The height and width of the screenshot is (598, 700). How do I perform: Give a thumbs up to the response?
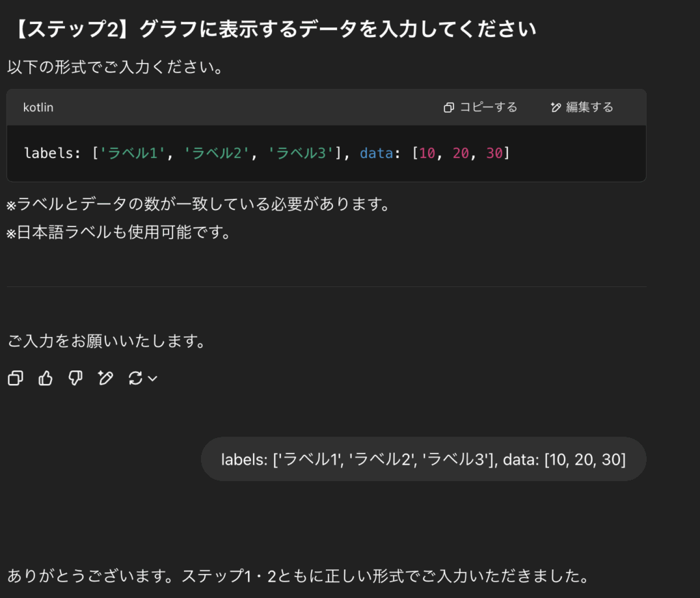46,378
